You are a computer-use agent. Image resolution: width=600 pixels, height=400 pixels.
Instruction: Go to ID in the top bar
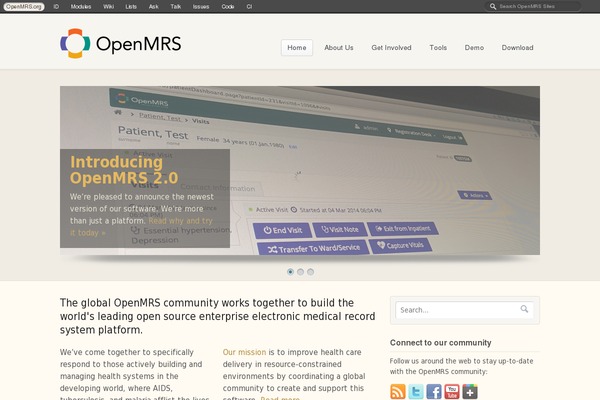click(x=56, y=7)
